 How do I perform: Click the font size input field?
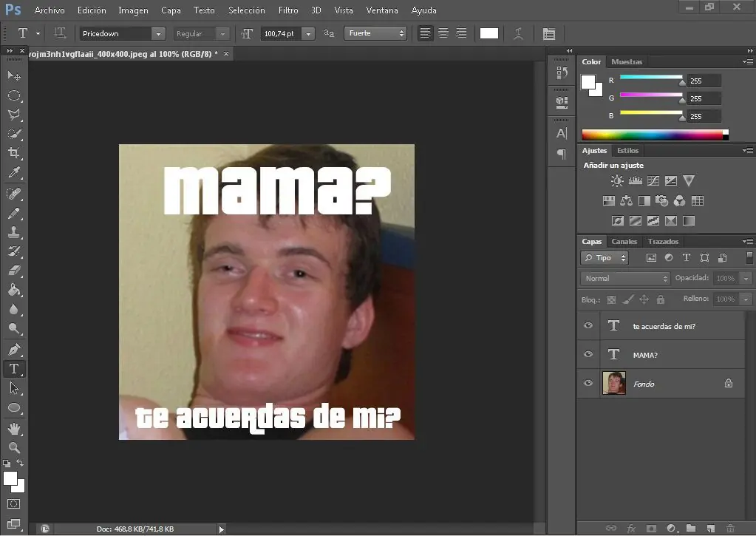tap(281, 34)
